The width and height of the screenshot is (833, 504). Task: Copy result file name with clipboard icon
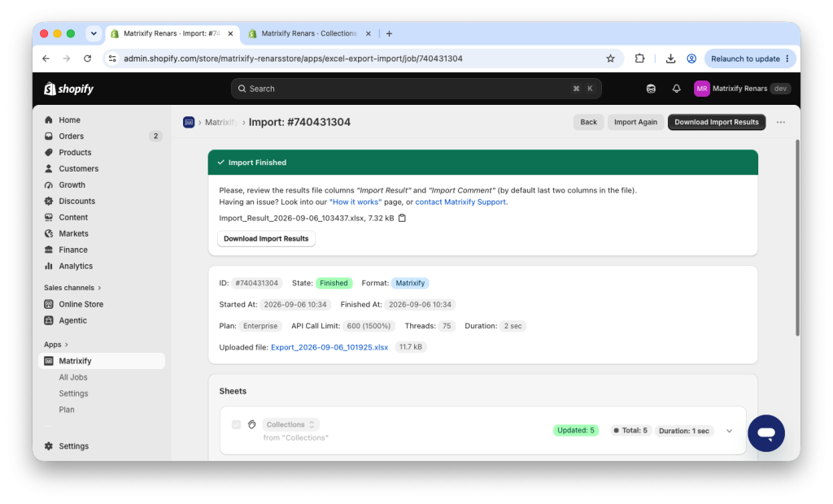pyautogui.click(x=402, y=218)
